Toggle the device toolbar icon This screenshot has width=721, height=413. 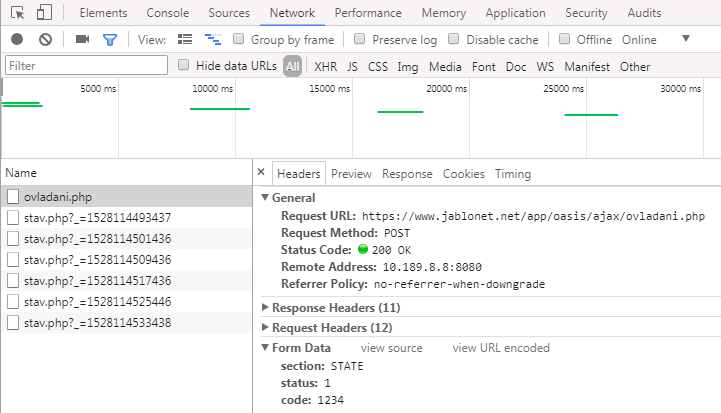44,13
